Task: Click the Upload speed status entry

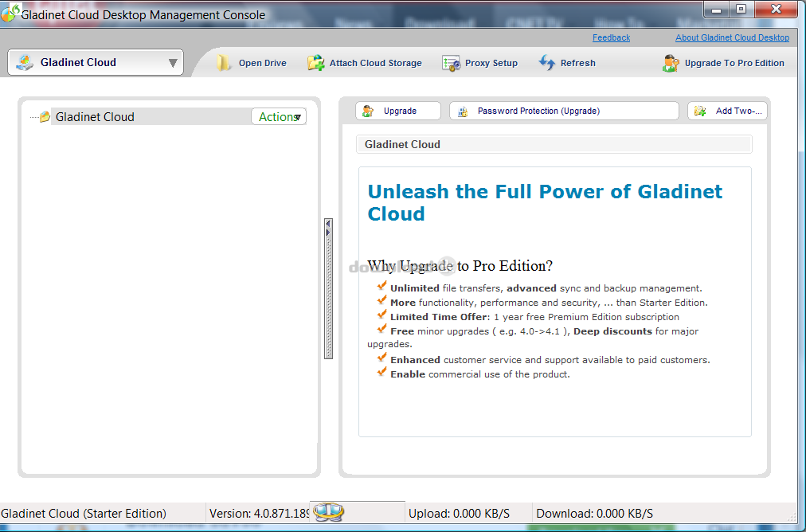Action: pos(459,514)
